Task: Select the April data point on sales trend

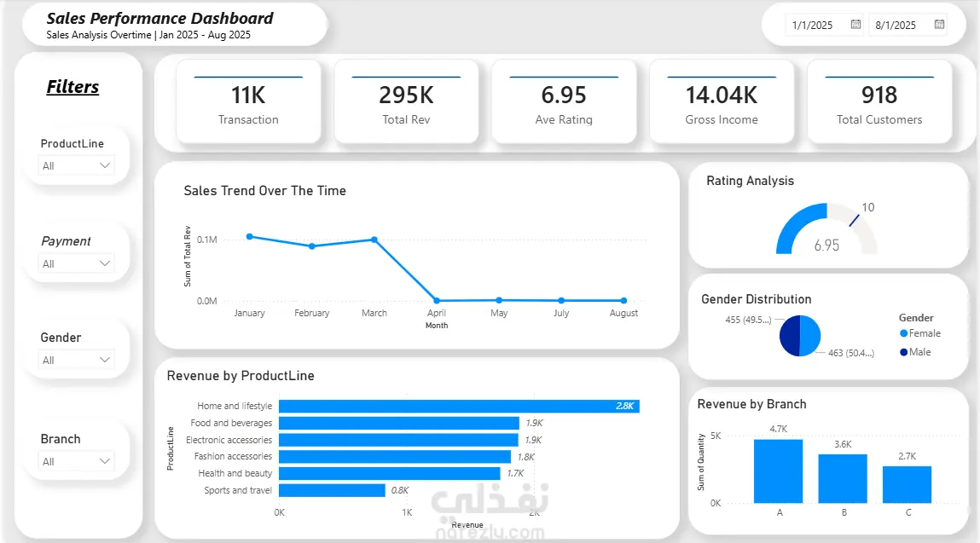Action: click(436, 301)
